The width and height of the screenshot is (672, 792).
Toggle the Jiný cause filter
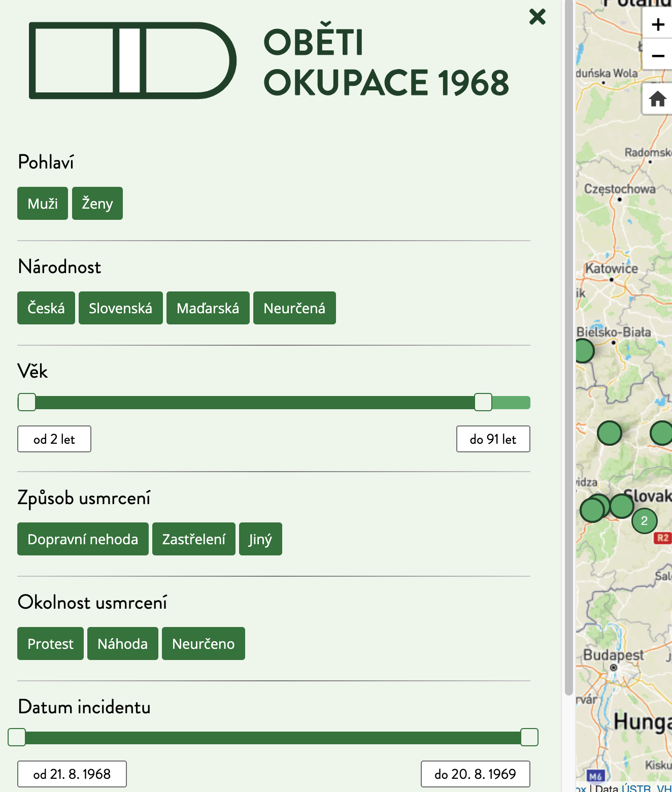point(260,539)
